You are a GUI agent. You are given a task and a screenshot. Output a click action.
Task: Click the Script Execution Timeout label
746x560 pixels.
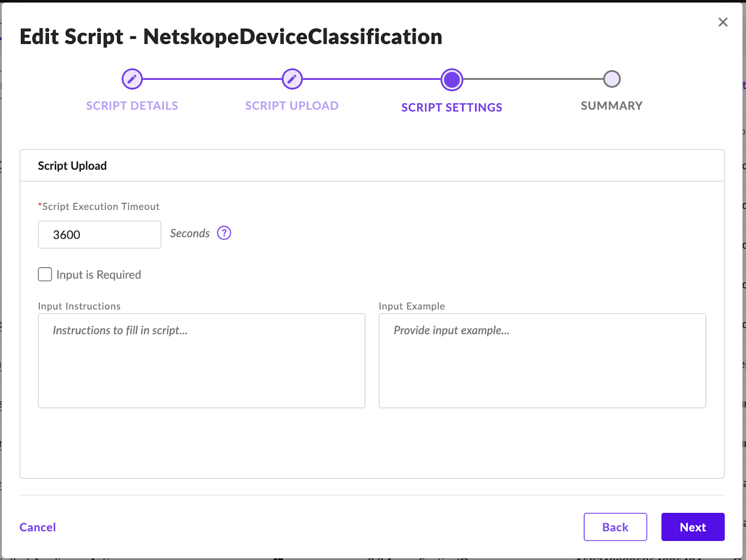click(x=99, y=207)
